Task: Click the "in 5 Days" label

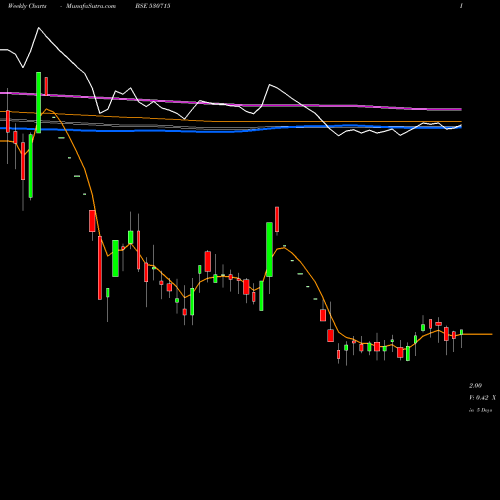Action: [481, 410]
